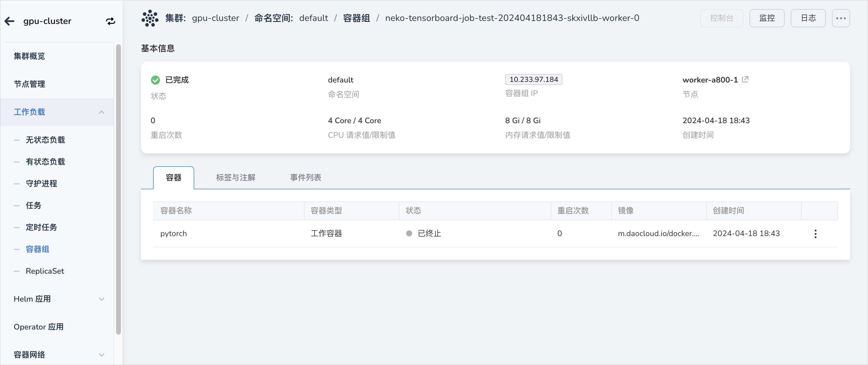Click the 创建时间 column header

click(x=728, y=211)
